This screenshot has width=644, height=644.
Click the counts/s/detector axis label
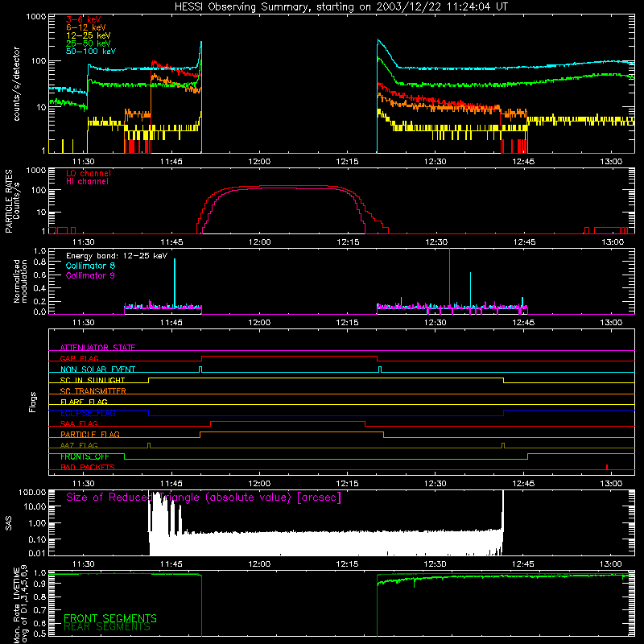coord(16,84)
